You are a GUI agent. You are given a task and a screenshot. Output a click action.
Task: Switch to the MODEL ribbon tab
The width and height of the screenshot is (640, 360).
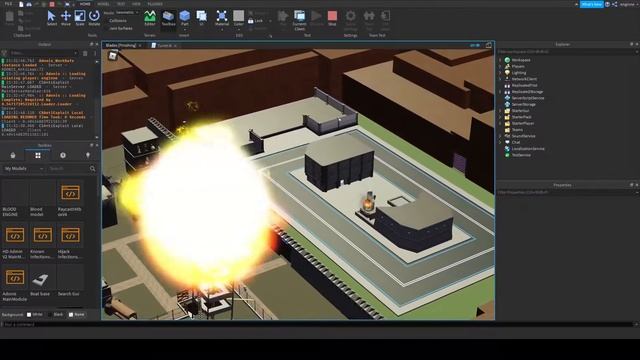pos(103,4)
